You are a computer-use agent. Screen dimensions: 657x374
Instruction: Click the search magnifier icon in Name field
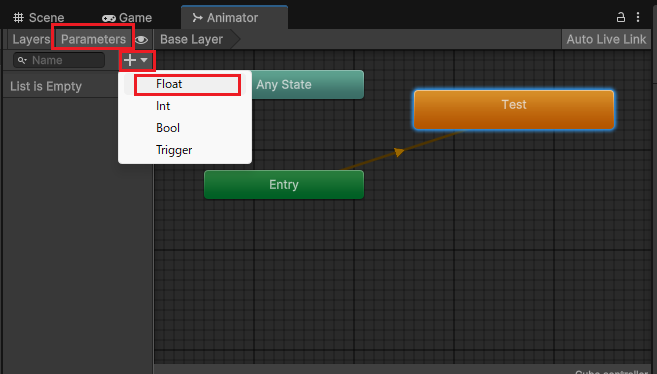point(22,60)
